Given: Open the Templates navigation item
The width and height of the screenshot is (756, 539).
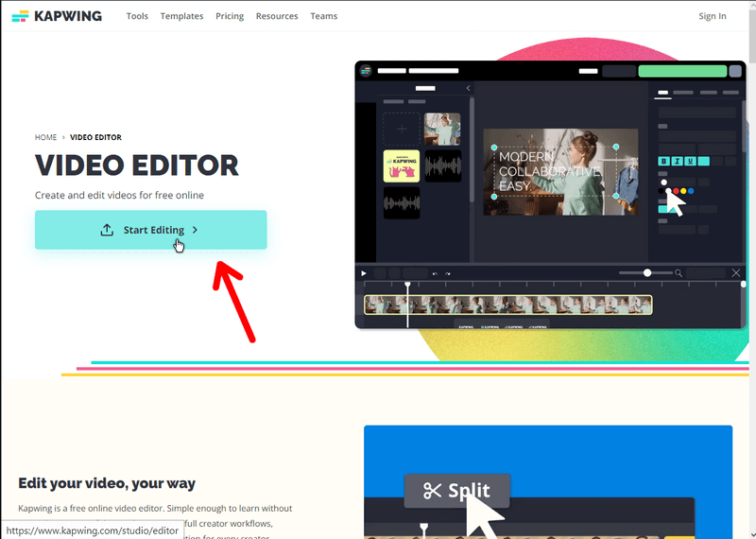Looking at the screenshot, I should click(181, 16).
